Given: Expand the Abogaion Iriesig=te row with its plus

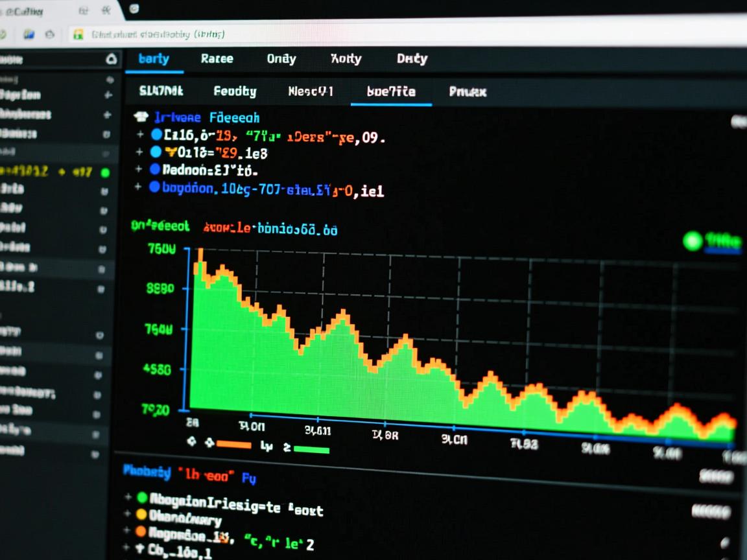Looking at the screenshot, I should (x=126, y=498).
